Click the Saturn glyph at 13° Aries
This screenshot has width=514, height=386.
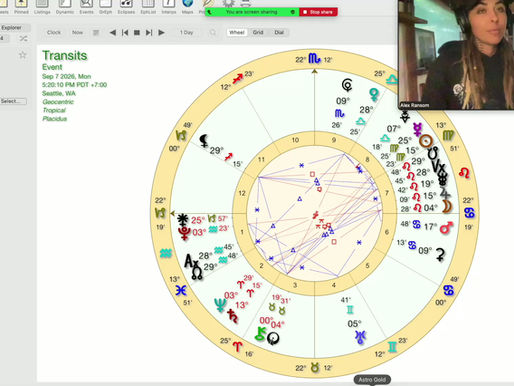[232, 315]
